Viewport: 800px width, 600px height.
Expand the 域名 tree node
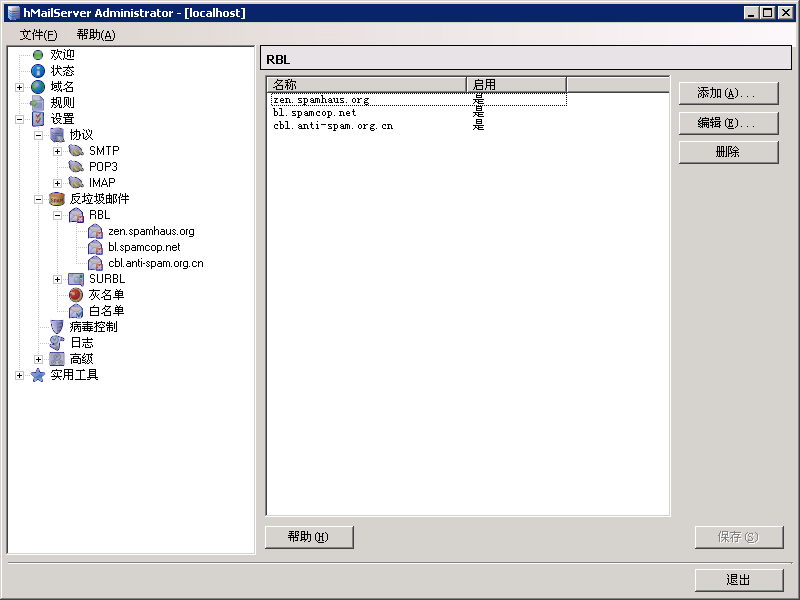point(19,87)
